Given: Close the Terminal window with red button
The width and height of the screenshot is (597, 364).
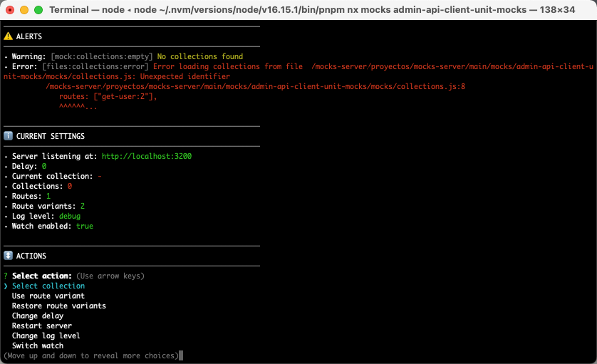Looking at the screenshot, I should click(10, 10).
